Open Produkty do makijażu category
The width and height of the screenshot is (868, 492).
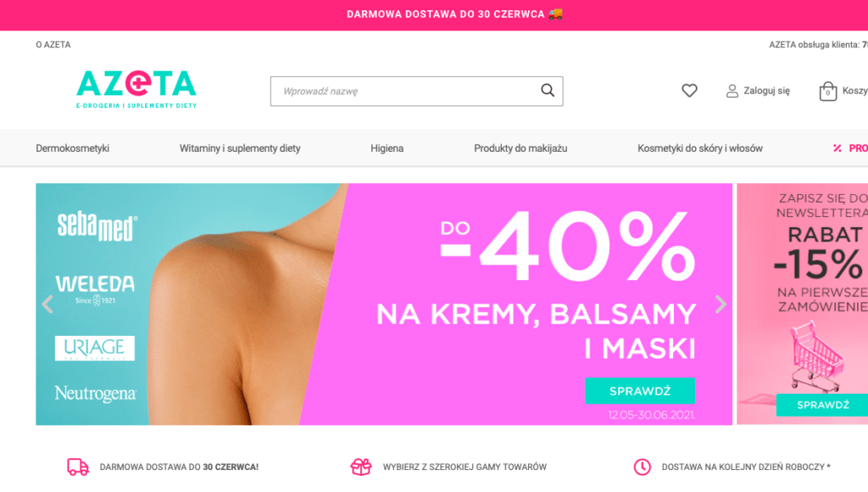coord(520,148)
